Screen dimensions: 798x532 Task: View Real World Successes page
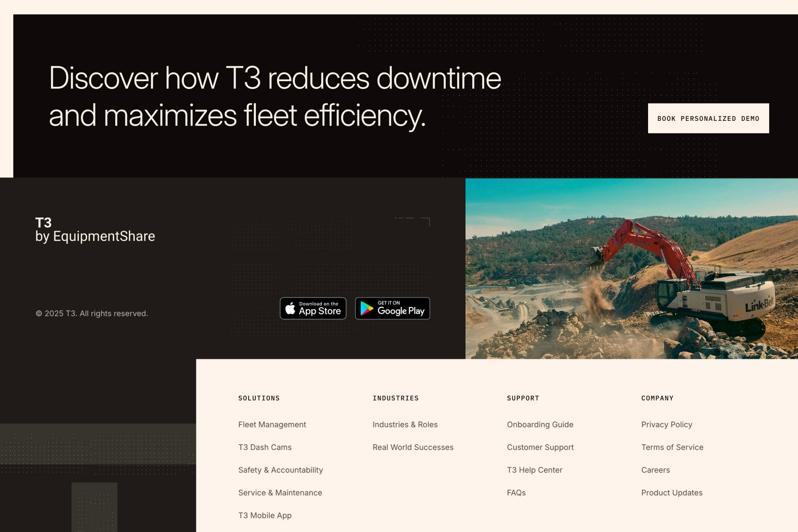coord(413,447)
